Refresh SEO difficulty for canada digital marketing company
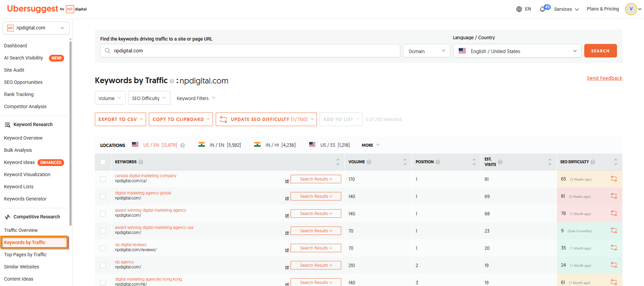 coord(614,179)
